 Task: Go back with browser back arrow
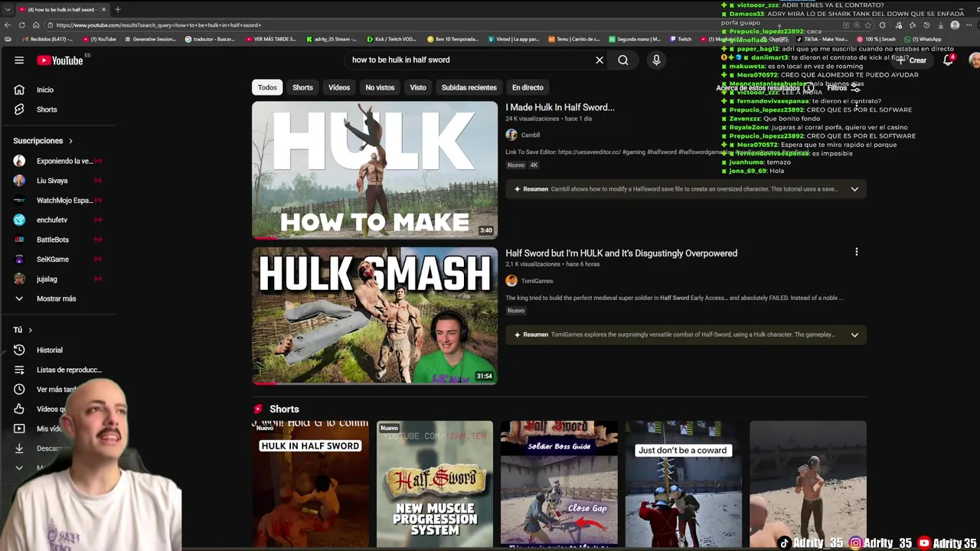tap(8, 25)
